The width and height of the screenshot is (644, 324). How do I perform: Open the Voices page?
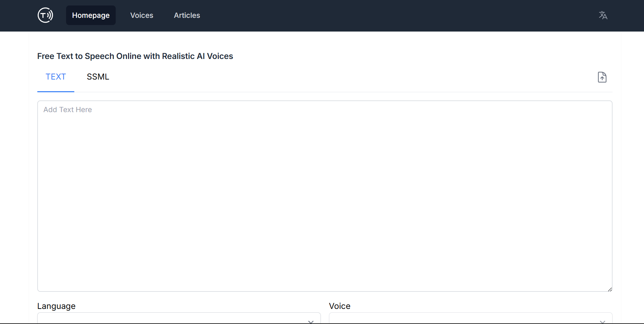[142, 15]
